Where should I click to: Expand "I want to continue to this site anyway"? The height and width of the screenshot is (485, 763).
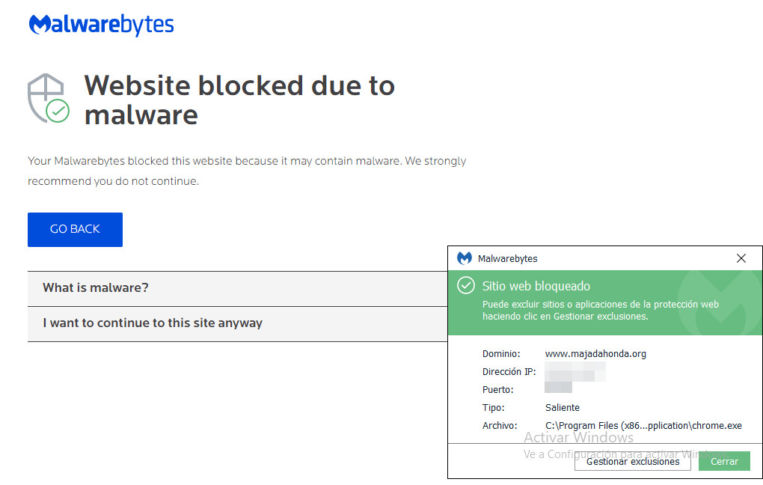click(152, 323)
